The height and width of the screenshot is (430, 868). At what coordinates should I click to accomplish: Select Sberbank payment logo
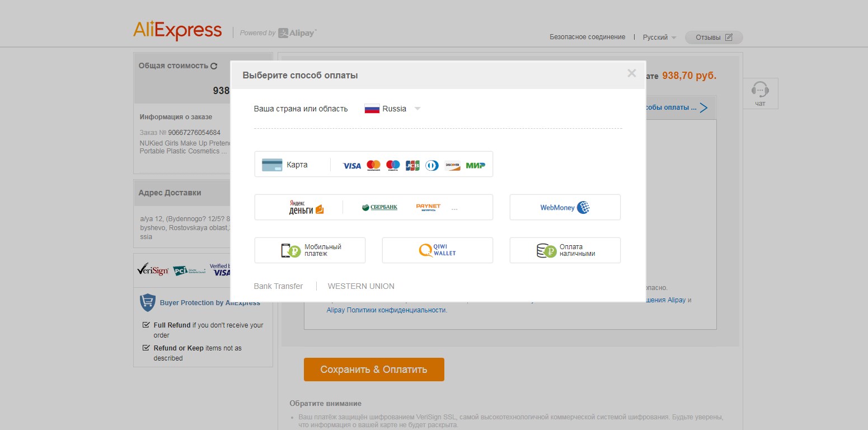[x=379, y=208]
